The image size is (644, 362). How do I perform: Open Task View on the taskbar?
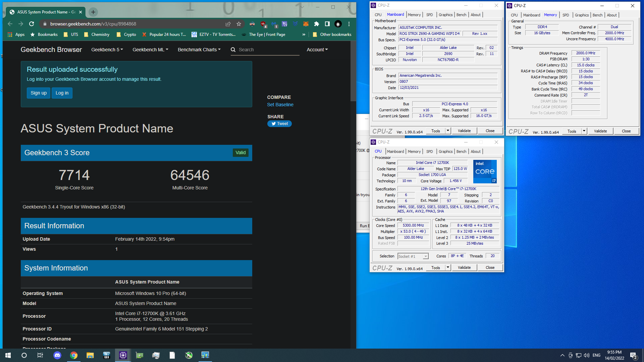click(40, 355)
